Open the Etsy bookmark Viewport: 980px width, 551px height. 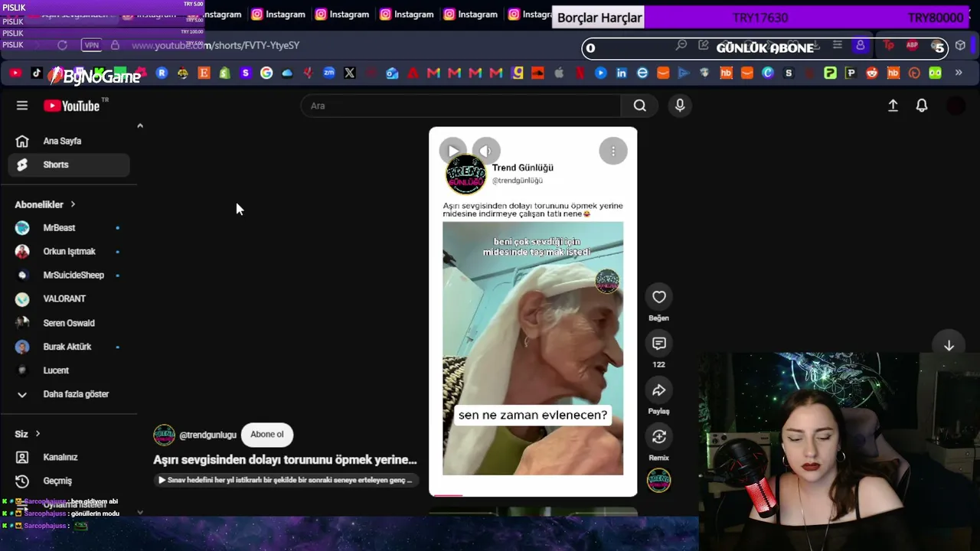pos(204,73)
